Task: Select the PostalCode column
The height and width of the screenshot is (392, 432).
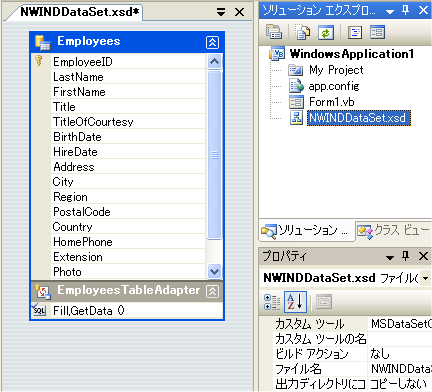Action: [128, 212]
